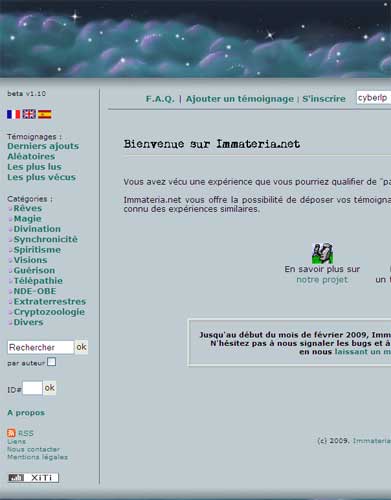The height and width of the screenshot is (500, 391).
Task: Open the Divers category
Action: [28, 322]
